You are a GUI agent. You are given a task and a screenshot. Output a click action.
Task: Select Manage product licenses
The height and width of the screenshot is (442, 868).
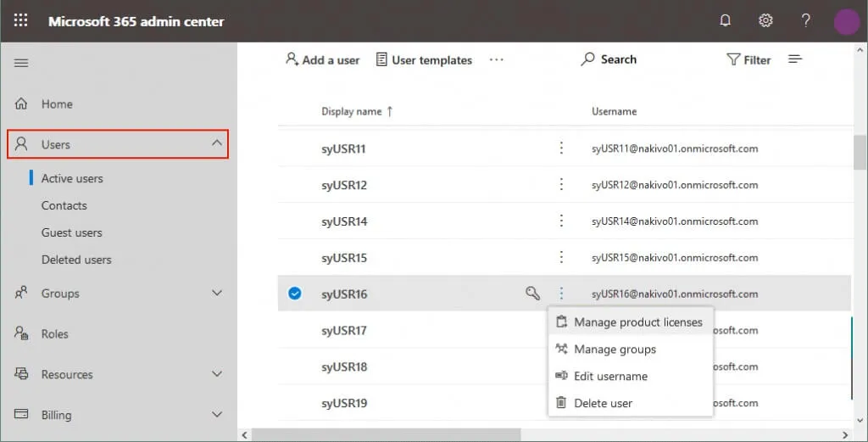point(637,322)
